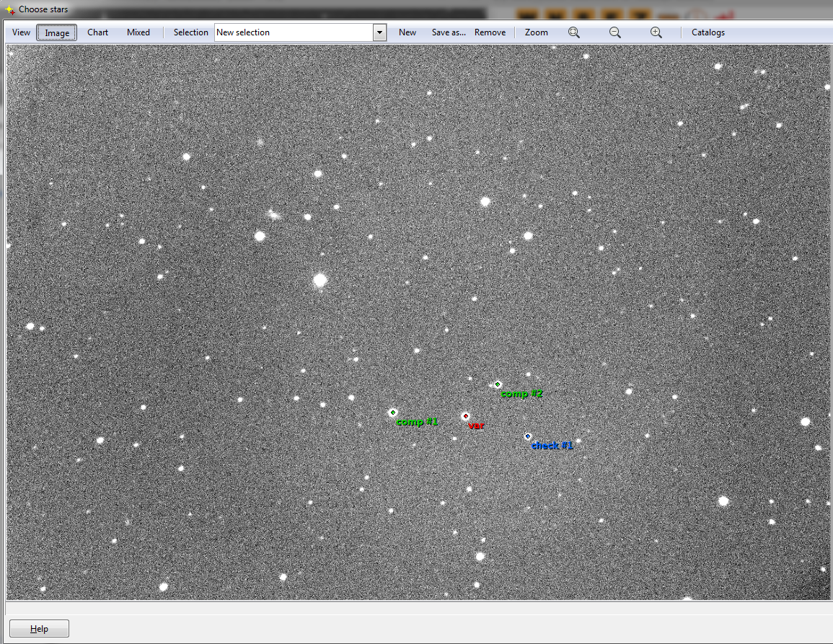Click the fuzzy elongated galaxy object
The height and width of the screenshot is (644, 833).
click(x=273, y=214)
